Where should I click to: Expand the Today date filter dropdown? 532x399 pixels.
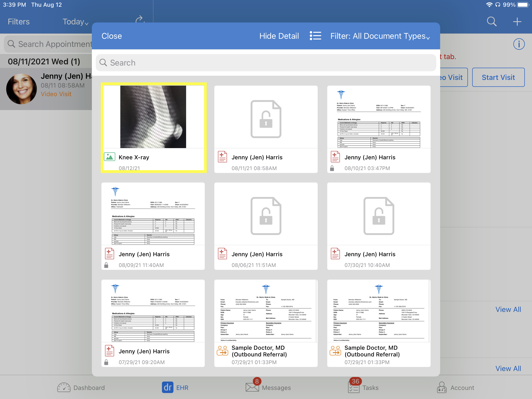point(76,21)
